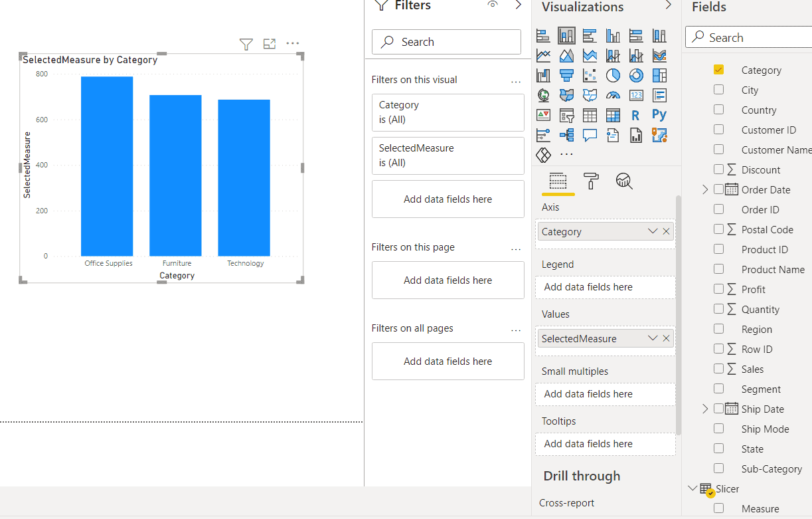Open more options for the chart visual
Viewport: 812px width, 519px height.
click(293, 43)
